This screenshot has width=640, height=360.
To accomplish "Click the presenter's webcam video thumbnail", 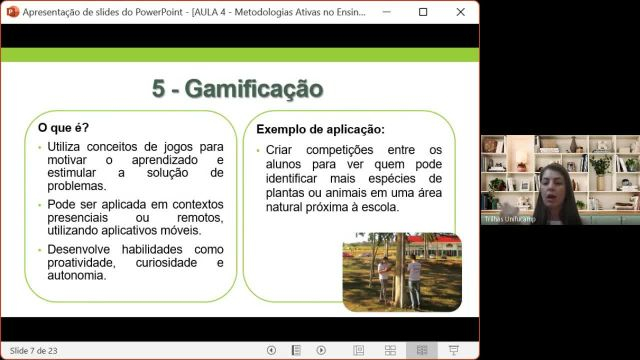I will (560, 180).
